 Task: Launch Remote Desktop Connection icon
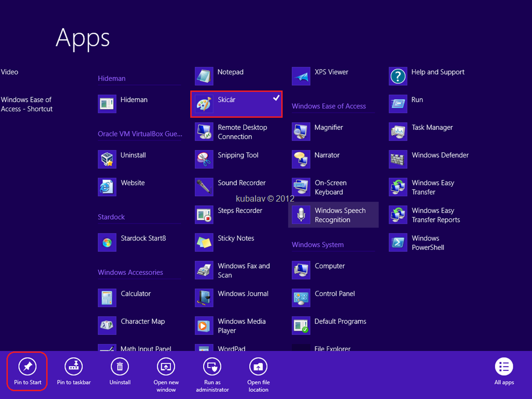tap(204, 131)
